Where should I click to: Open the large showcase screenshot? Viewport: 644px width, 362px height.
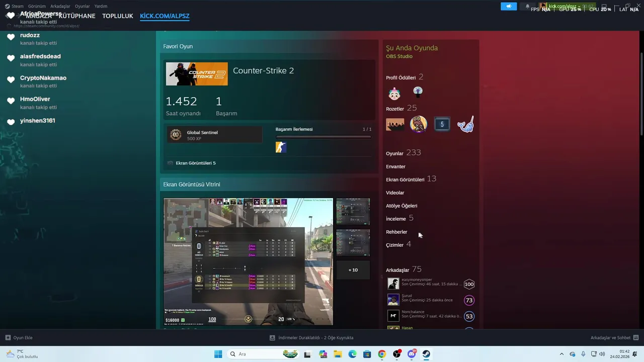tap(248, 261)
